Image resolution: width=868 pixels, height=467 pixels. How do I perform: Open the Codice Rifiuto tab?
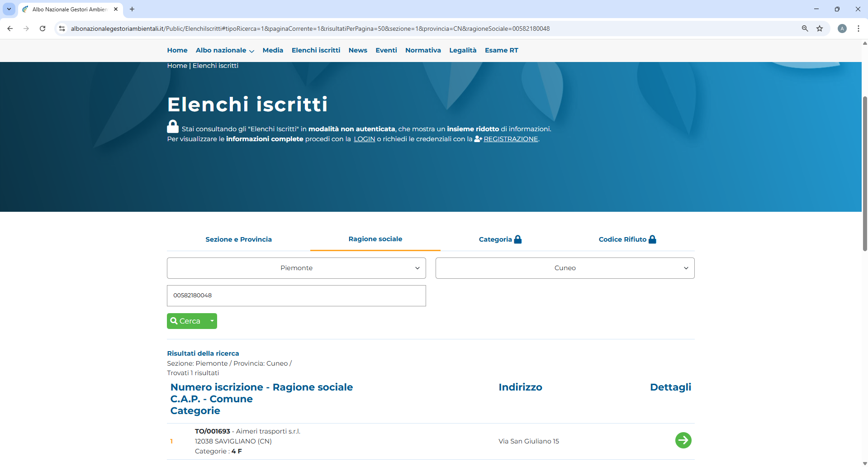[x=627, y=239]
